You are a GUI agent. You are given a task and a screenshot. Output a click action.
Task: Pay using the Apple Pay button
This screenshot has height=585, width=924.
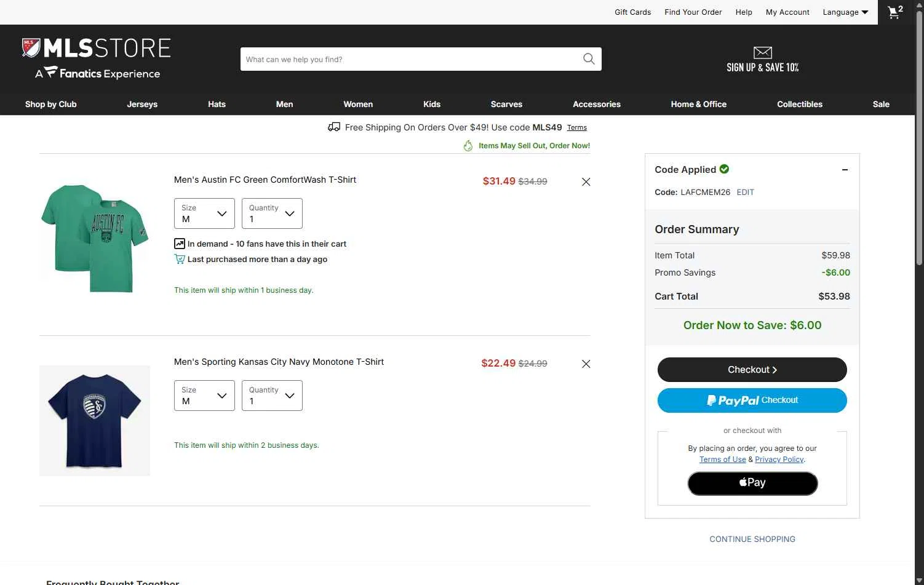pyautogui.click(x=752, y=484)
